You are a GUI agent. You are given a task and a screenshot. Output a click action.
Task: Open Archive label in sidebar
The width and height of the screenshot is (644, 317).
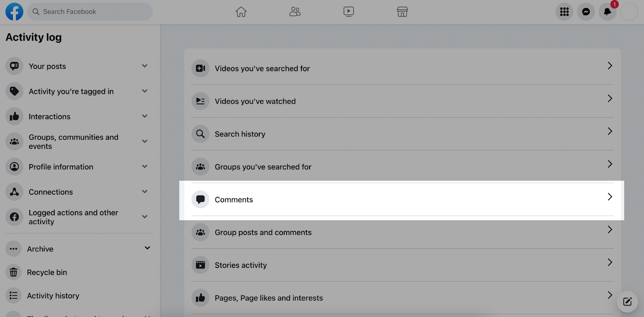pyautogui.click(x=40, y=249)
